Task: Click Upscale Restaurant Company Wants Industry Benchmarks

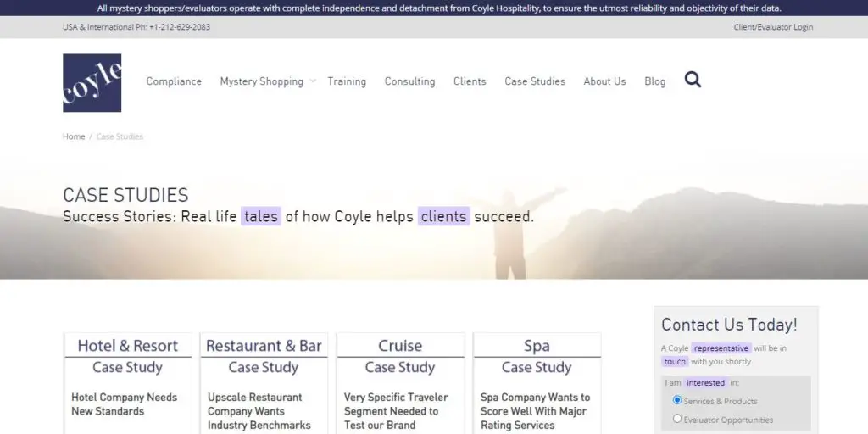Action: point(259,411)
